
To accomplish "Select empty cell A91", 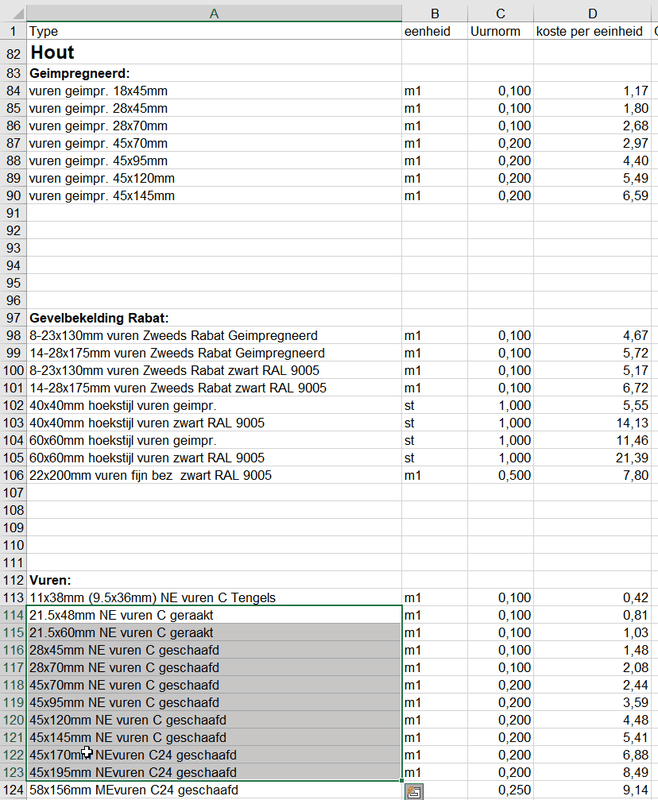I will (214, 213).
